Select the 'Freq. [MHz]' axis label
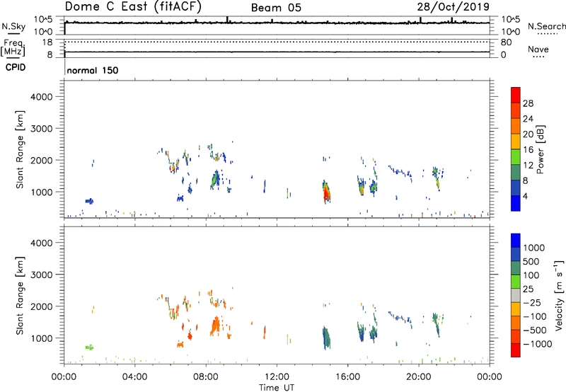The height and width of the screenshot is (392, 566). [x=14, y=48]
